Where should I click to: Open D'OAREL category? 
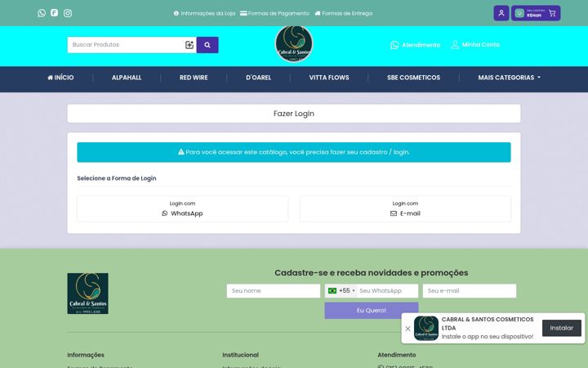[258, 78]
